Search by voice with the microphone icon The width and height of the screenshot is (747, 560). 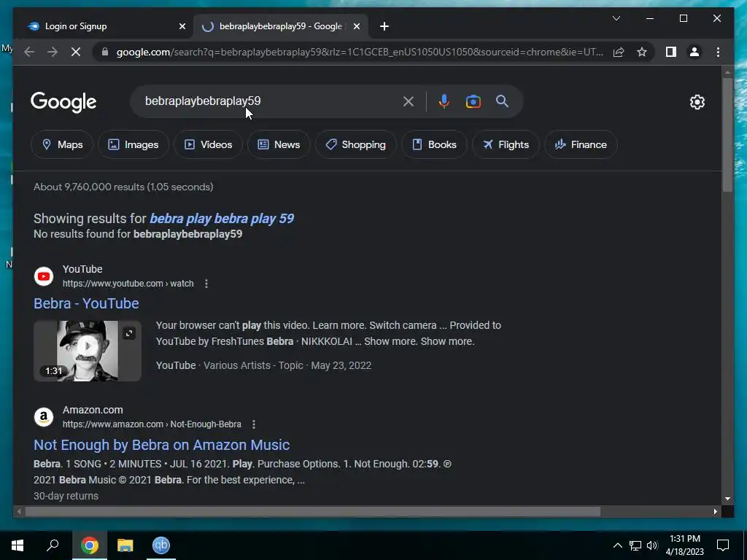pos(444,101)
